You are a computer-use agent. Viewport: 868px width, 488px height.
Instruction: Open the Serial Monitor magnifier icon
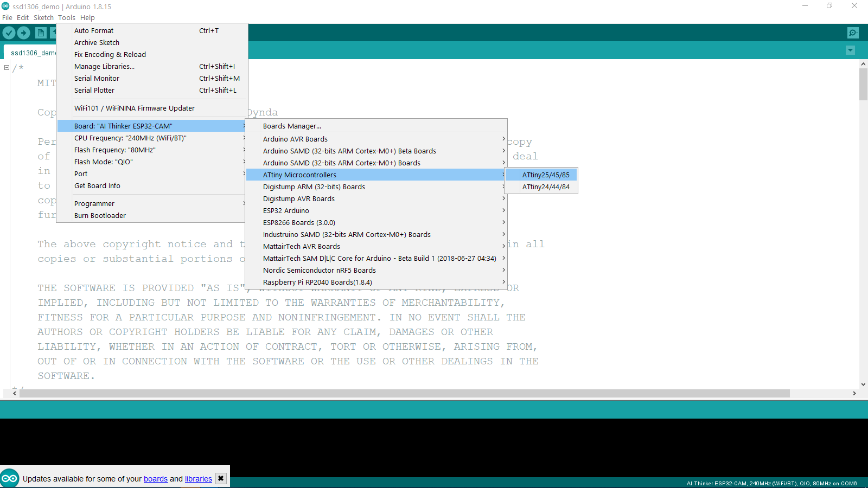[x=853, y=33]
